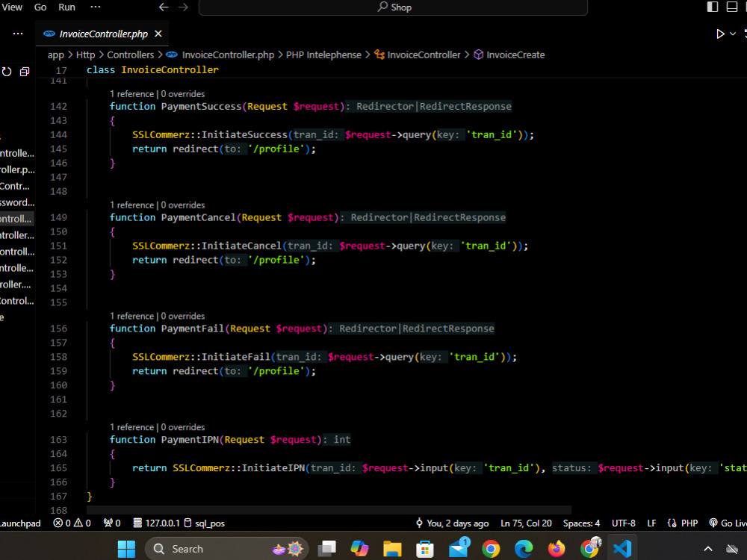The image size is (747, 560).
Task: Open the View menu
Action: (x=11, y=7)
